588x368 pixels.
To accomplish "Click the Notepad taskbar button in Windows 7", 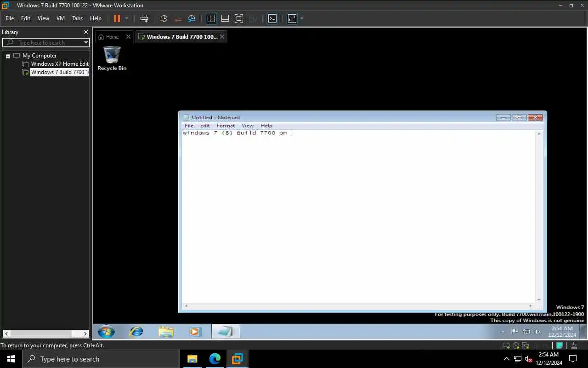I will point(226,332).
